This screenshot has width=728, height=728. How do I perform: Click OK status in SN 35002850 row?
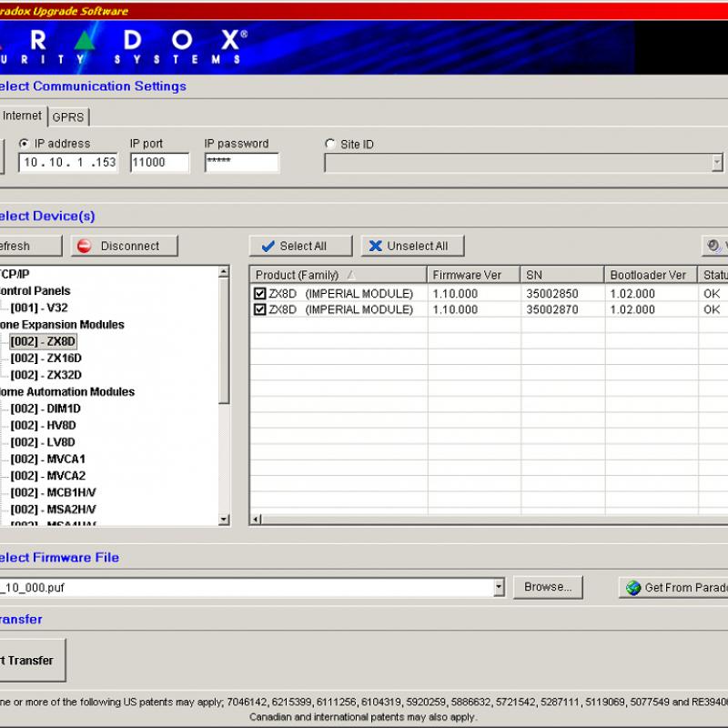pyautogui.click(x=712, y=293)
